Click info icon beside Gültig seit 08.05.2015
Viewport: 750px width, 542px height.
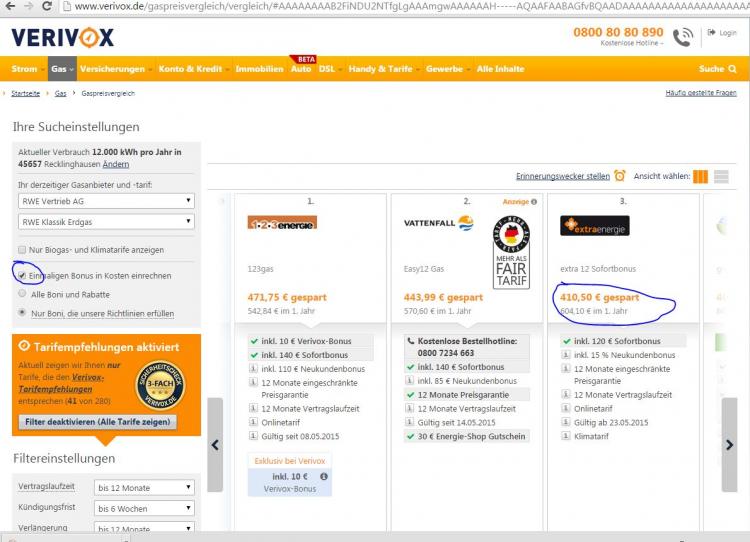tap(254, 435)
